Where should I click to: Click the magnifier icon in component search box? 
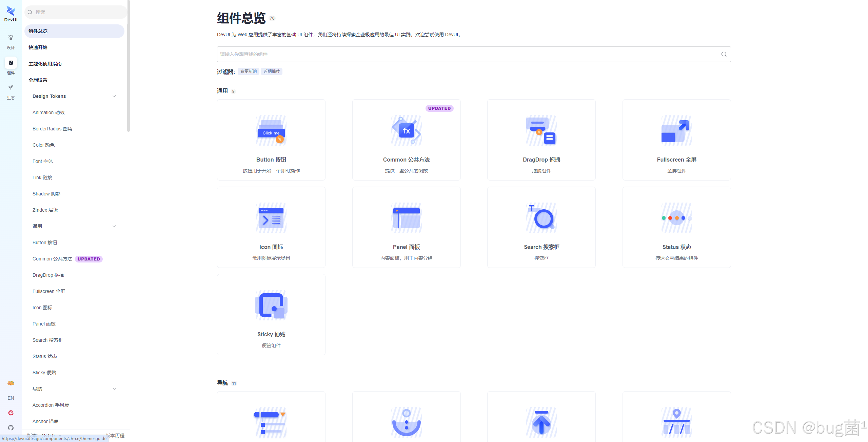[x=724, y=54]
